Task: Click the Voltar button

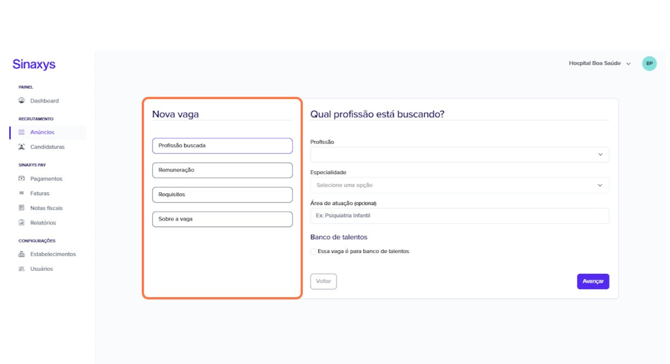Action: (x=323, y=281)
